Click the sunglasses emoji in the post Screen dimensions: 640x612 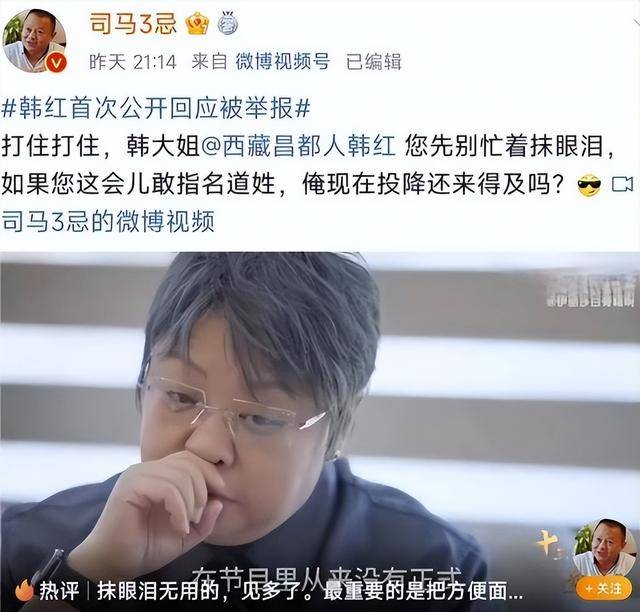click(x=589, y=185)
